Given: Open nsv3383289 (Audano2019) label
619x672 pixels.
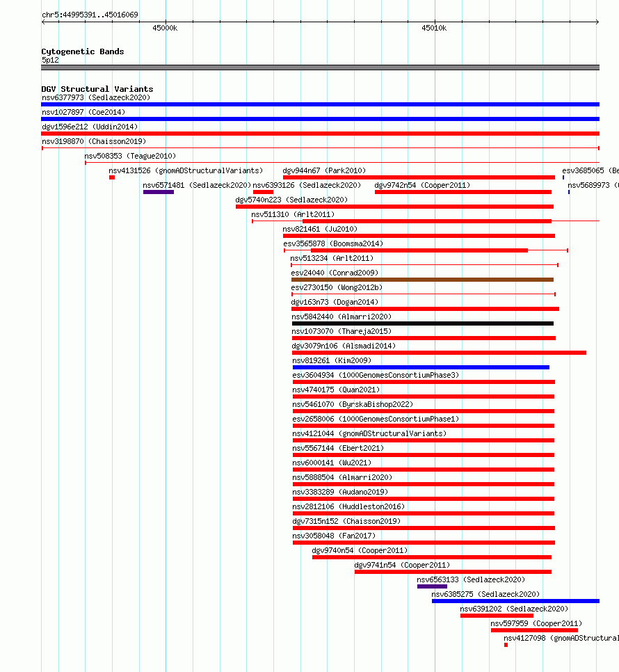Looking at the screenshot, I should point(340,490).
